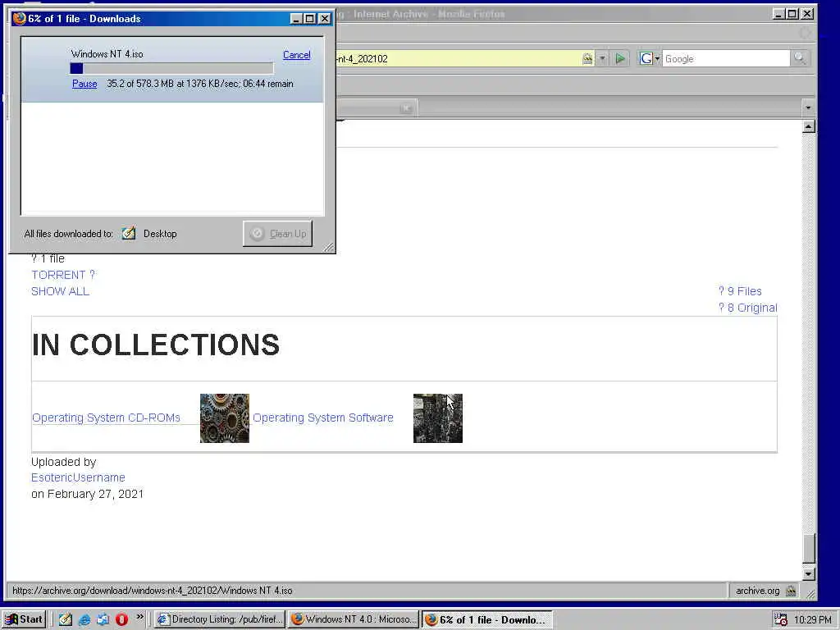Viewport: 840px width, 630px height.
Task: Click the Downloads window resize grip
Action: click(x=328, y=247)
